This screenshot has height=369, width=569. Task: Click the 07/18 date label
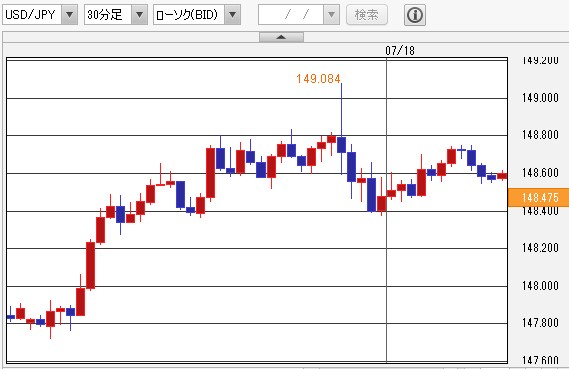click(x=400, y=50)
